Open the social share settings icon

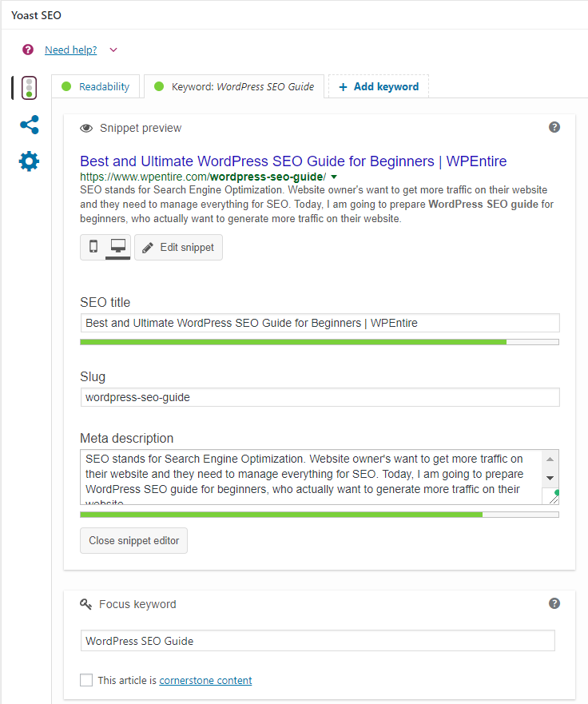30,125
